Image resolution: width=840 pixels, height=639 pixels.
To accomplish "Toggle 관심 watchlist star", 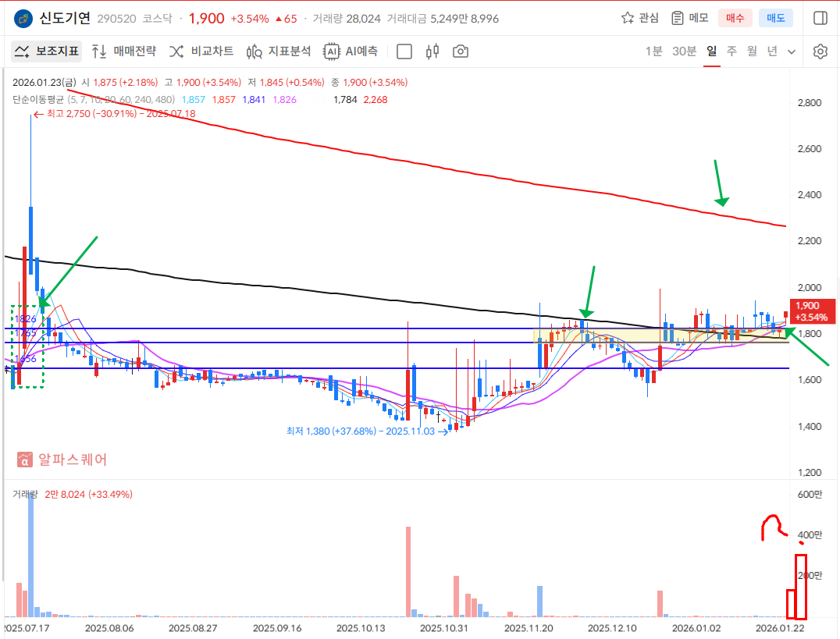I will click(x=640, y=18).
